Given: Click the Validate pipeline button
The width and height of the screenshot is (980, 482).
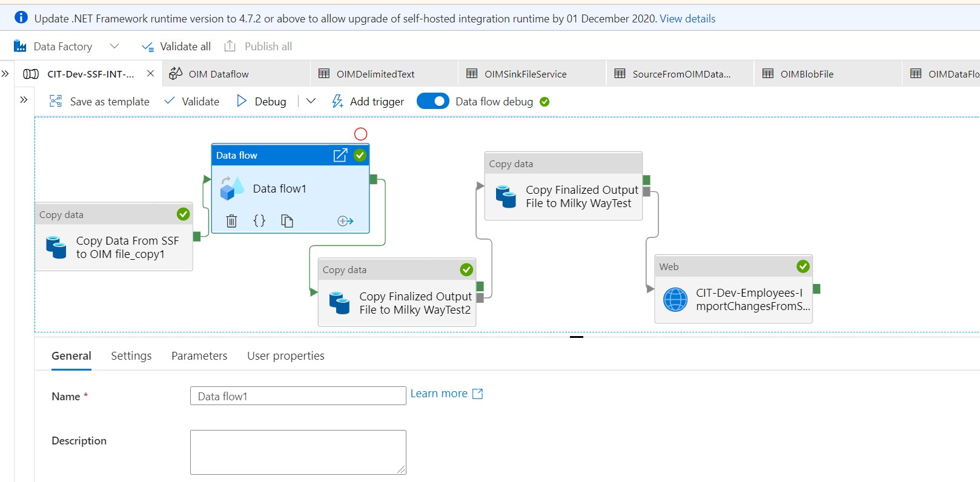Looking at the screenshot, I should [x=192, y=102].
